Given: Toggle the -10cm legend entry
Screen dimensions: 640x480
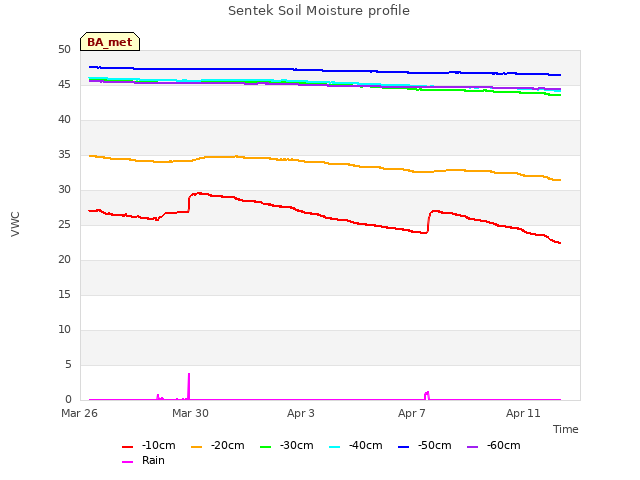Looking at the screenshot, I should [149, 445].
